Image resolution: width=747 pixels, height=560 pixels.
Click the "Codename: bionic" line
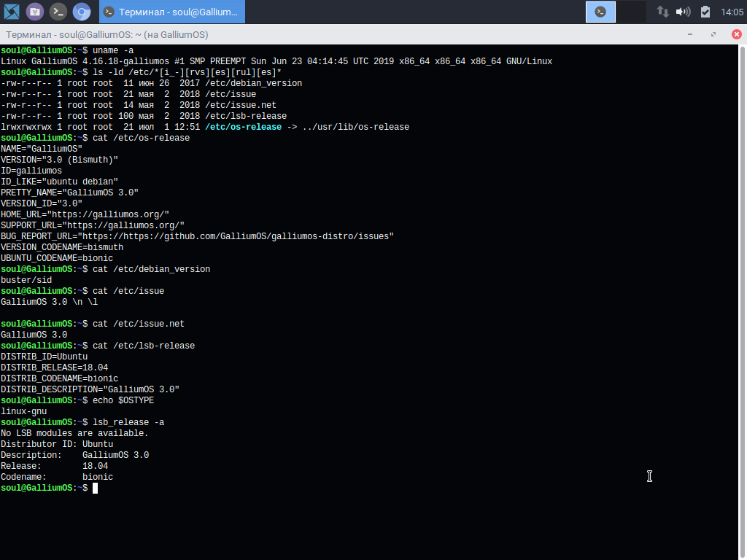57,478
